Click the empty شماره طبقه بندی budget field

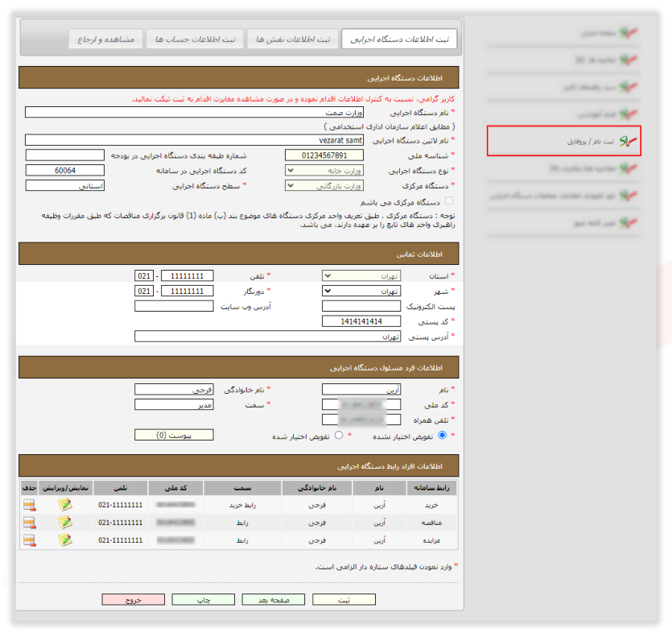click(x=64, y=155)
